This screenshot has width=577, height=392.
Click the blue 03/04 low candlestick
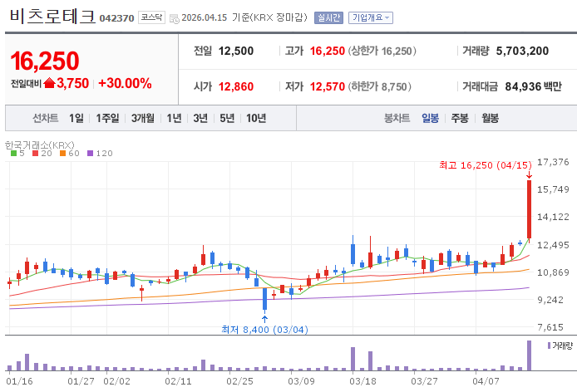click(264, 299)
